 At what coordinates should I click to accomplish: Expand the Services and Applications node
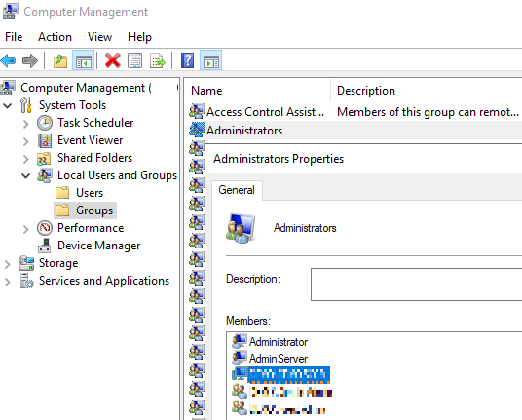click(8, 282)
